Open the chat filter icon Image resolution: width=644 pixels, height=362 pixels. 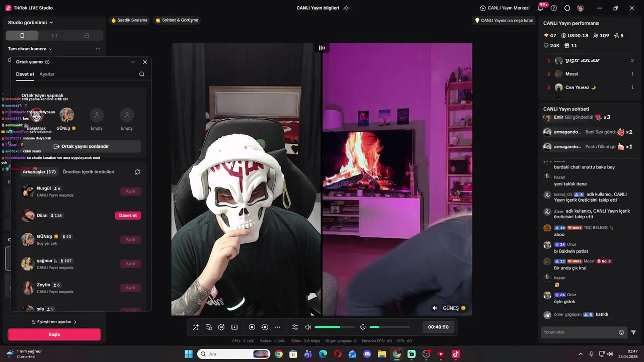coord(633,332)
